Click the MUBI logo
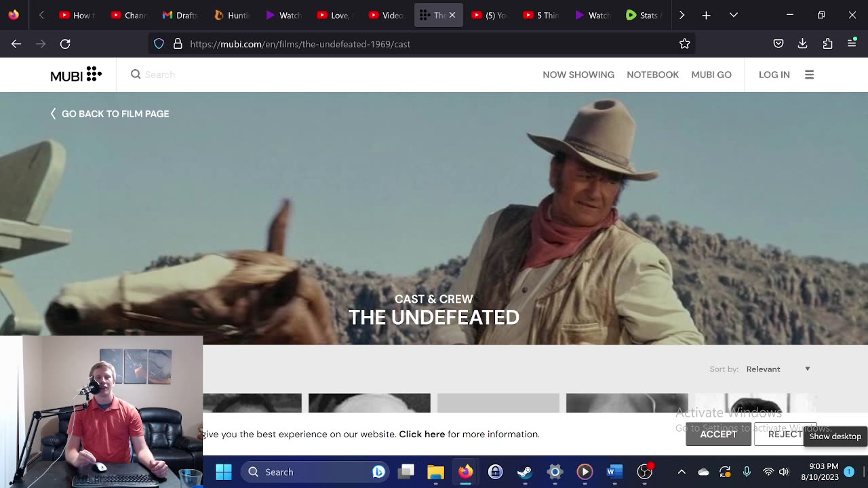The width and height of the screenshot is (868, 488). point(76,75)
